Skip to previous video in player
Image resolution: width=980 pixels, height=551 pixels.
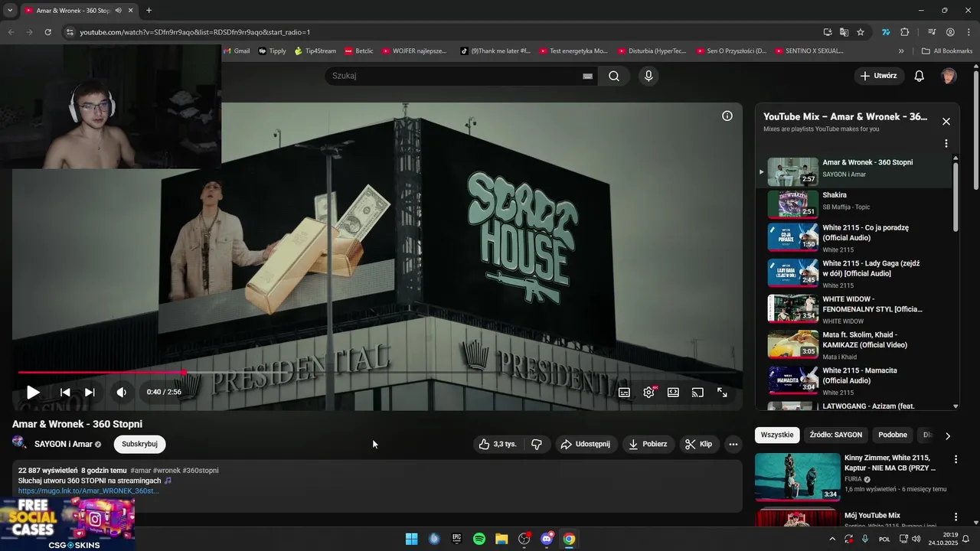pos(65,393)
